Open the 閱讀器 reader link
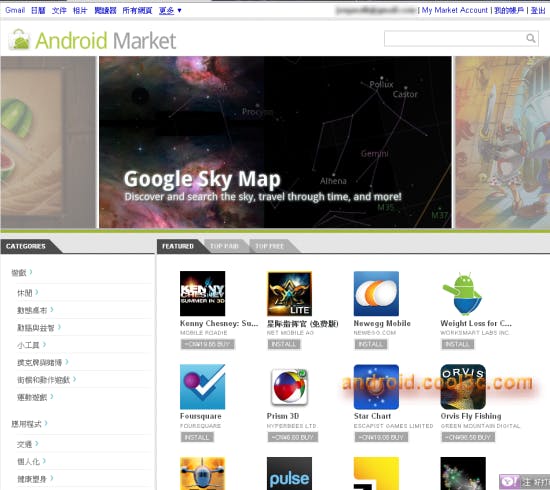Viewport: 550px width, 490px height. click(x=105, y=11)
